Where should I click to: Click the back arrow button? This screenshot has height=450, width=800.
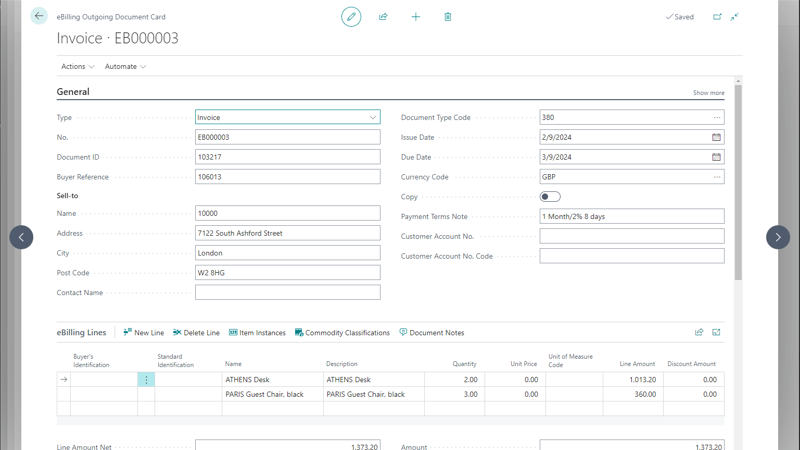pos(39,16)
